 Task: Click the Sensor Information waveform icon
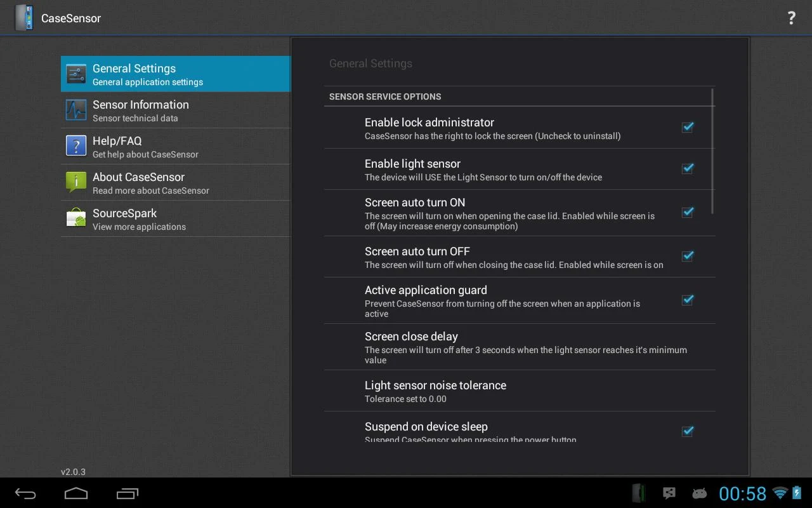[76, 110]
